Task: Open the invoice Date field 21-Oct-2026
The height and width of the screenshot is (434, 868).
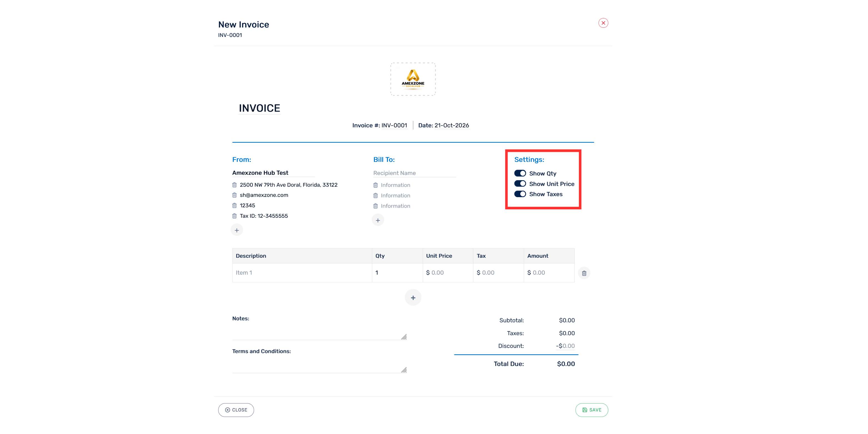Action: [x=452, y=125]
